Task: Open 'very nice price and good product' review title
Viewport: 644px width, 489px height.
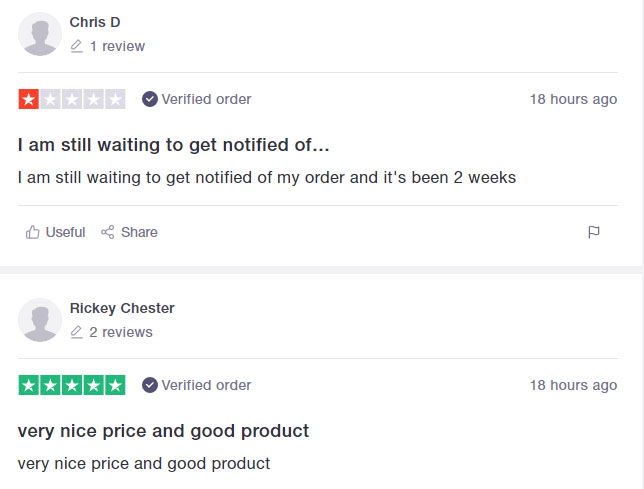Action: point(163,431)
